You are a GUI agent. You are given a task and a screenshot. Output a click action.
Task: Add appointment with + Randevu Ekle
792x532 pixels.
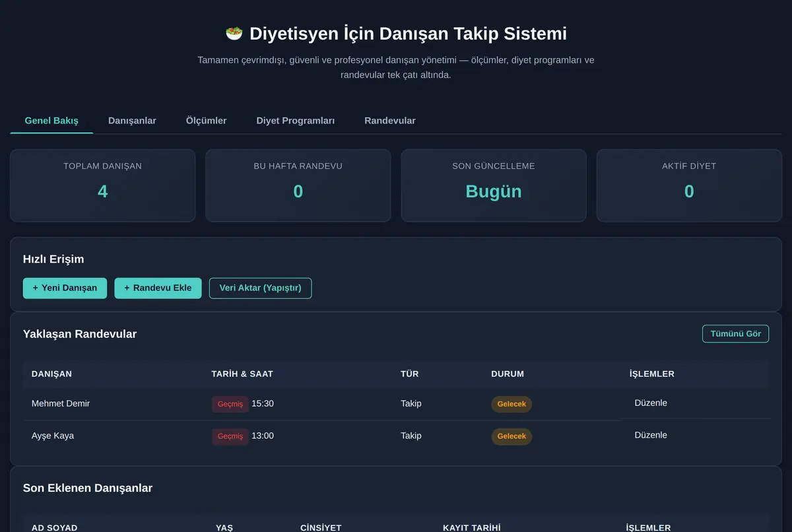click(158, 288)
